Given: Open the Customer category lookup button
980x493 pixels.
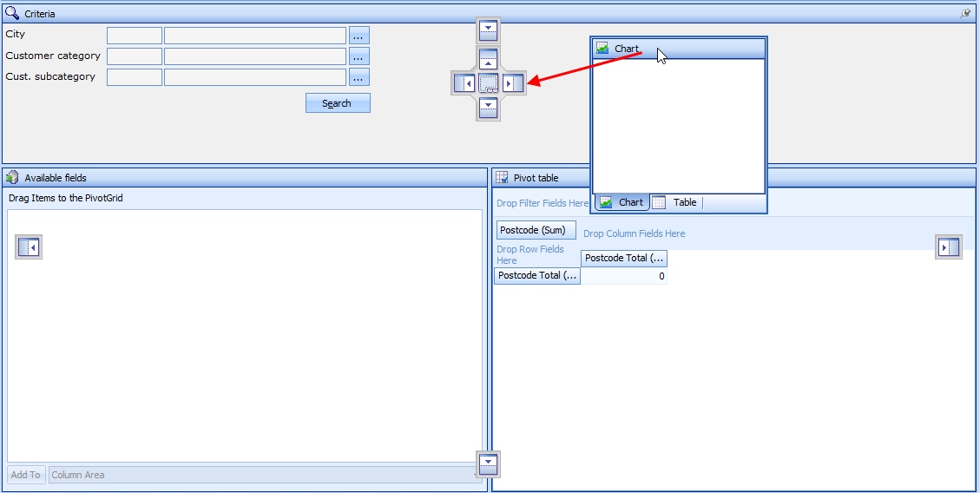Looking at the screenshot, I should pos(359,56).
